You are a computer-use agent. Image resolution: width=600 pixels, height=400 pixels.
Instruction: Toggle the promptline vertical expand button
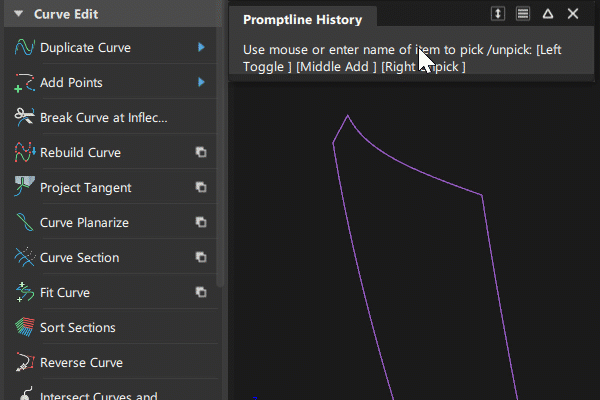[x=498, y=14]
